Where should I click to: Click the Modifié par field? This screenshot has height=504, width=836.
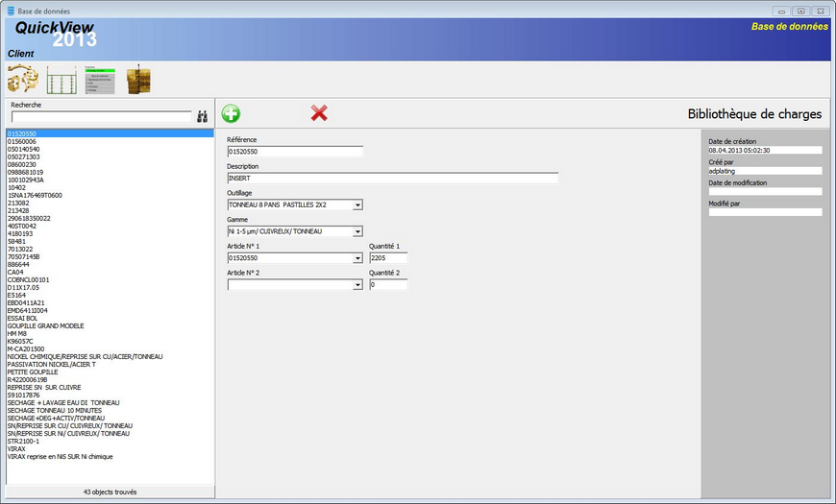pyautogui.click(x=765, y=212)
